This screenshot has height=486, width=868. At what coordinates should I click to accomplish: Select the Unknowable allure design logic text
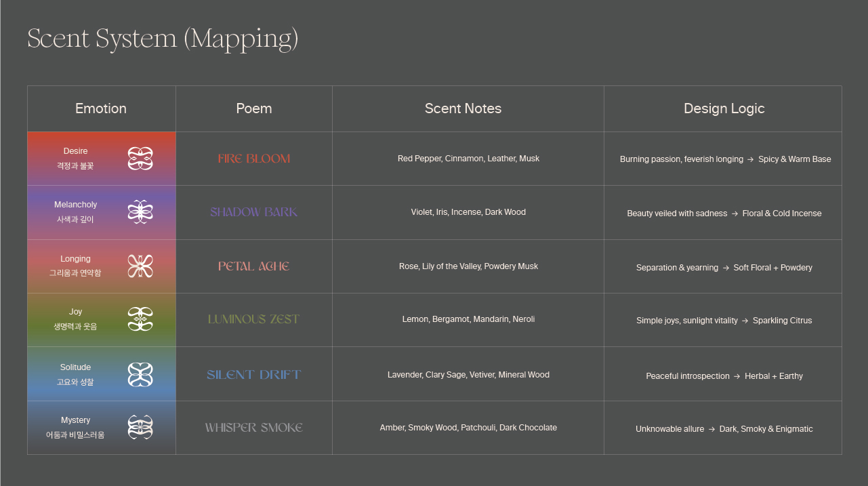click(x=724, y=429)
